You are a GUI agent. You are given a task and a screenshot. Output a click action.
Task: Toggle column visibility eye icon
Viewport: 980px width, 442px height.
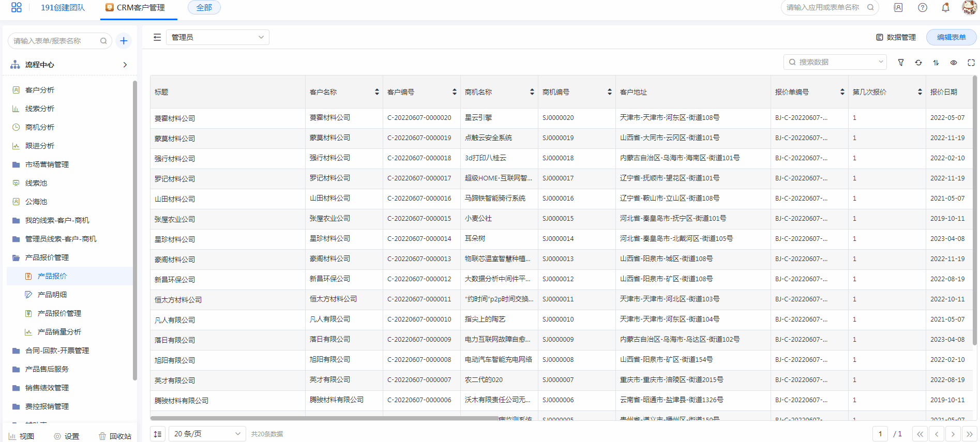[x=954, y=63]
